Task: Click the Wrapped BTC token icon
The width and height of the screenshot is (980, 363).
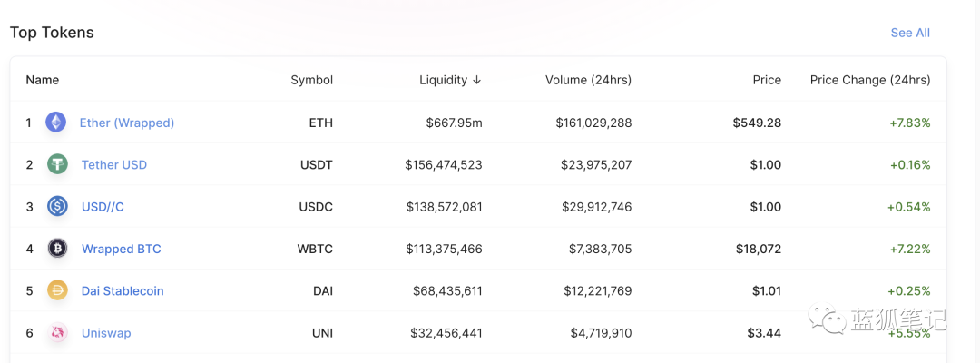Action: click(58, 249)
